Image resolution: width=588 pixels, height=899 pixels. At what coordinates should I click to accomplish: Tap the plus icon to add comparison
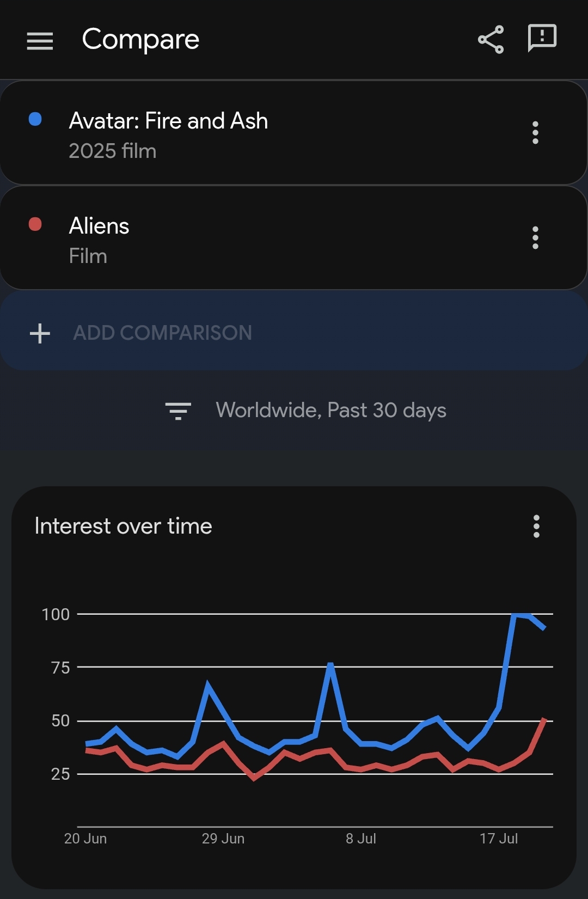click(x=40, y=333)
